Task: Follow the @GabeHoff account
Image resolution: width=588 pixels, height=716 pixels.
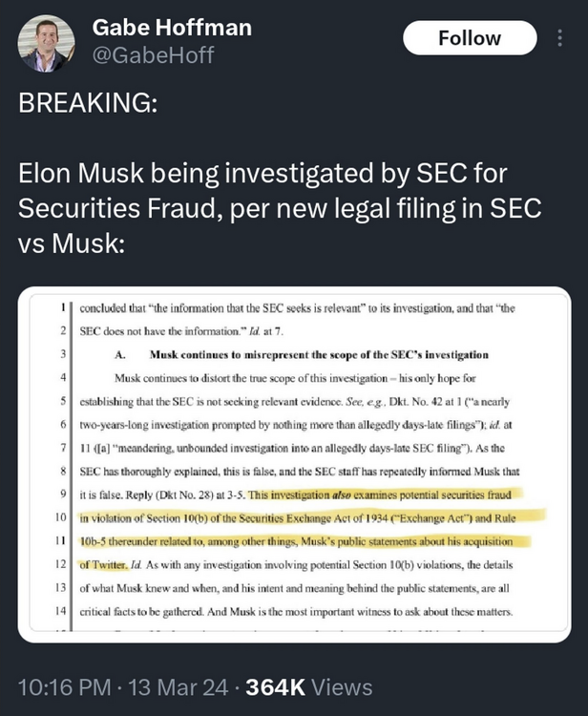Action: (x=469, y=38)
